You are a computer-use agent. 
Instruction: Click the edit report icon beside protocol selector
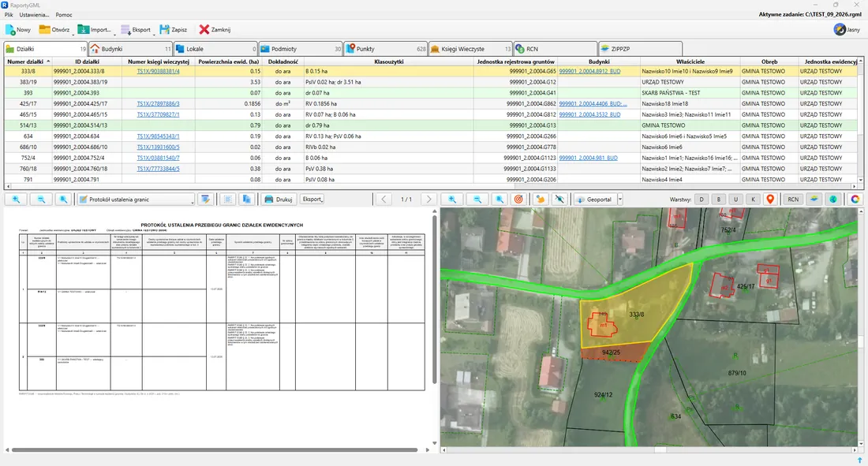(206, 199)
